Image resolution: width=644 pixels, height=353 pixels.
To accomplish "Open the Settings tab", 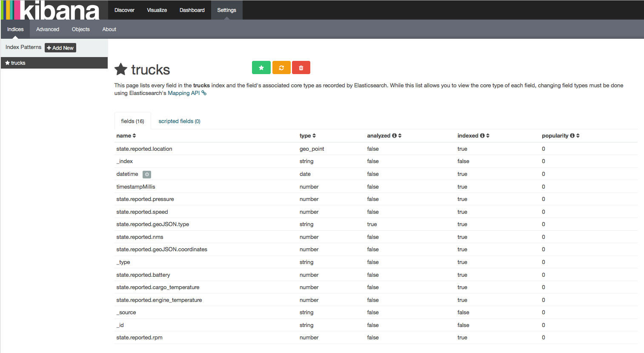I will [x=226, y=10].
